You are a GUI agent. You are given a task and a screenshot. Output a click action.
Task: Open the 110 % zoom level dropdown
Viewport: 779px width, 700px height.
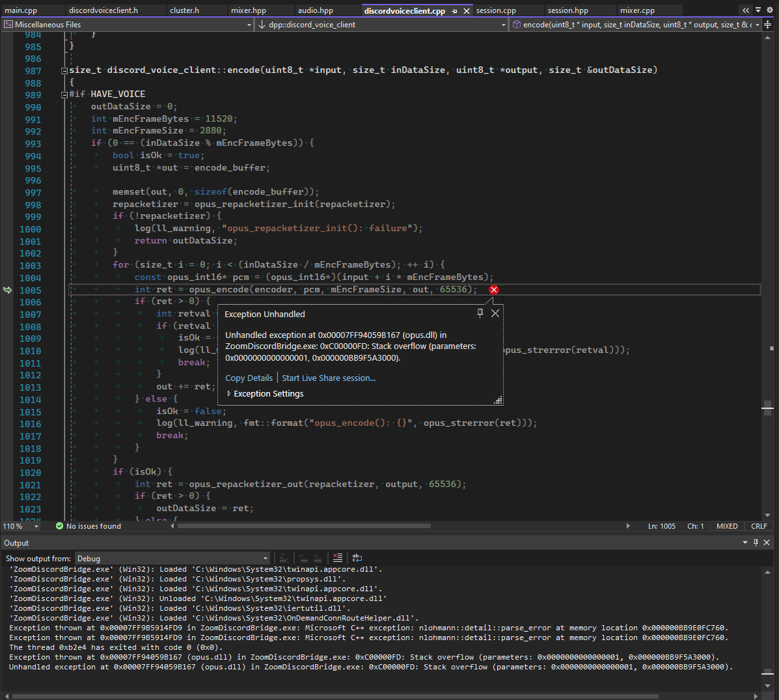[36, 526]
